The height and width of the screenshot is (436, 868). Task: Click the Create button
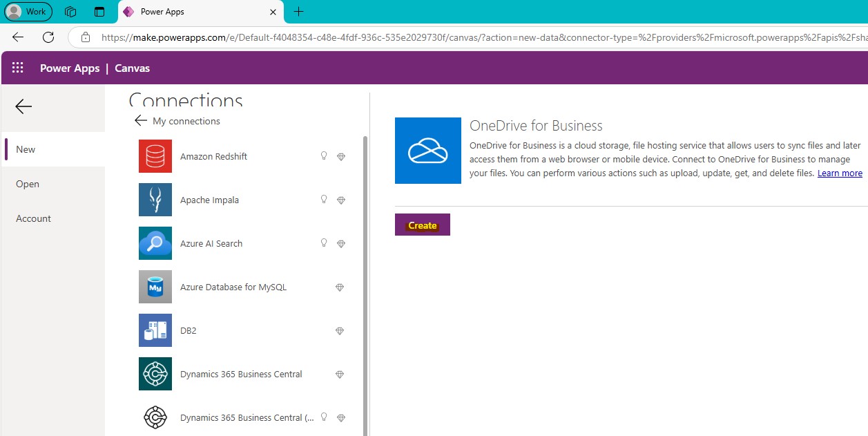423,225
